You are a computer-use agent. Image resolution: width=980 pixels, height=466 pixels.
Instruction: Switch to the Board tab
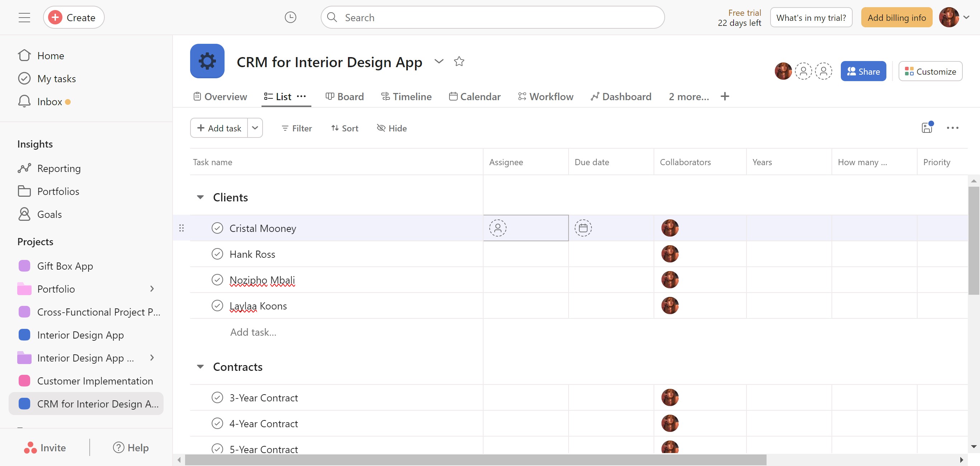tap(345, 97)
